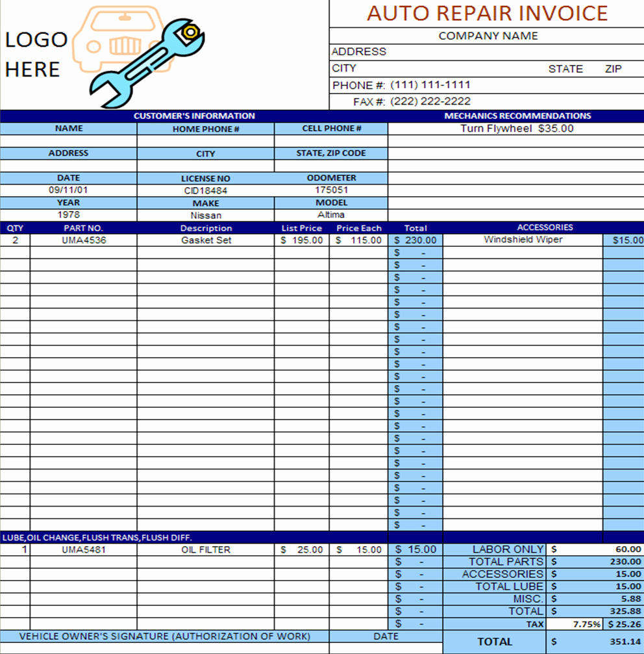Click the Gasket Set description cell

coord(206,240)
